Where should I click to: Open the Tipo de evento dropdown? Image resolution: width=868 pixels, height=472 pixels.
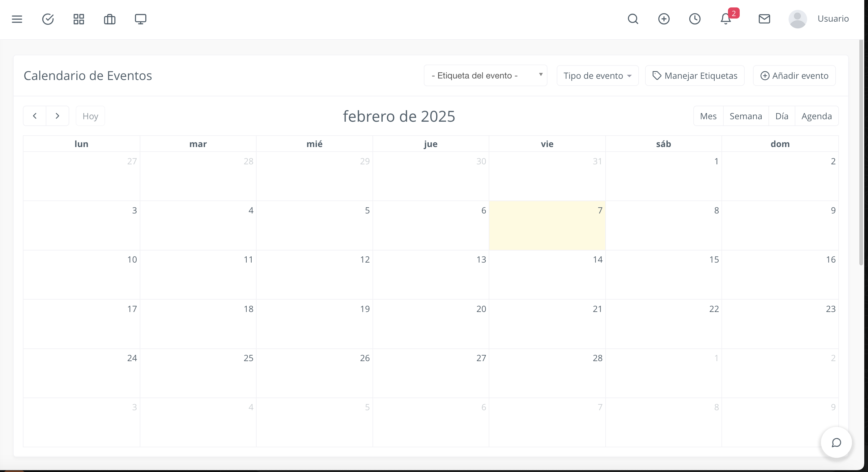click(x=597, y=76)
